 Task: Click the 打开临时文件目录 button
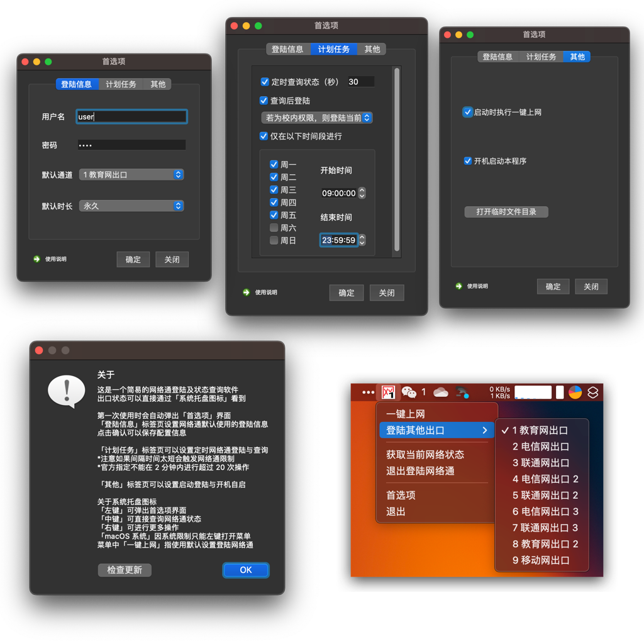506,211
